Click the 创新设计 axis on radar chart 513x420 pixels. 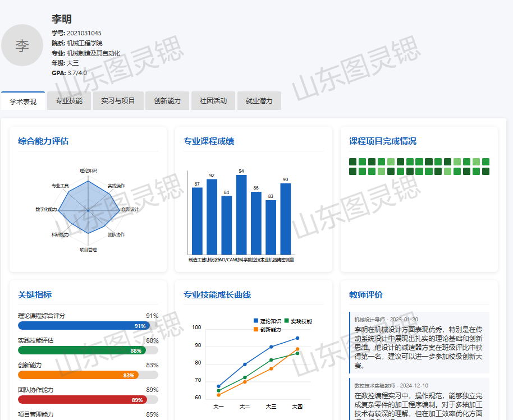click(x=130, y=210)
